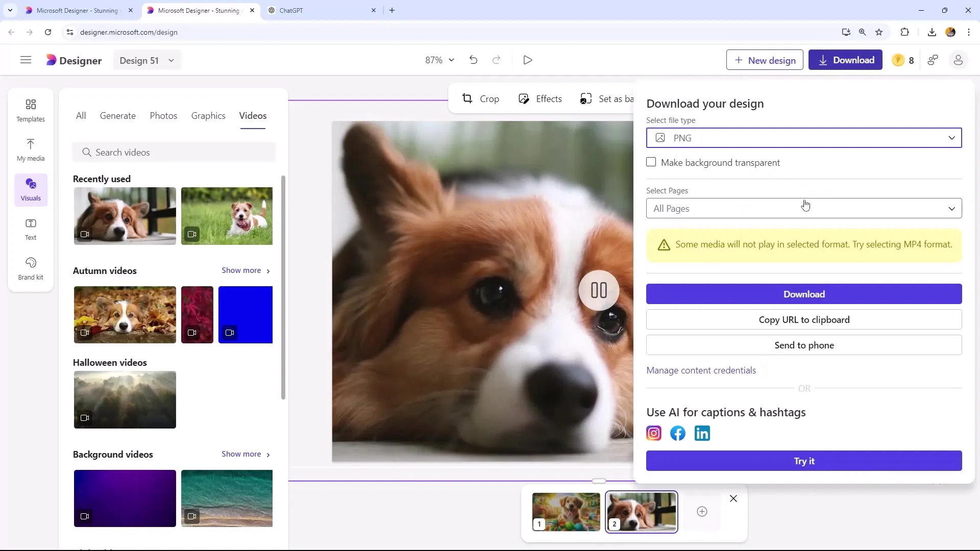This screenshot has width=980, height=551.
Task: Toggle the Instagram sharing option
Action: point(653,433)
